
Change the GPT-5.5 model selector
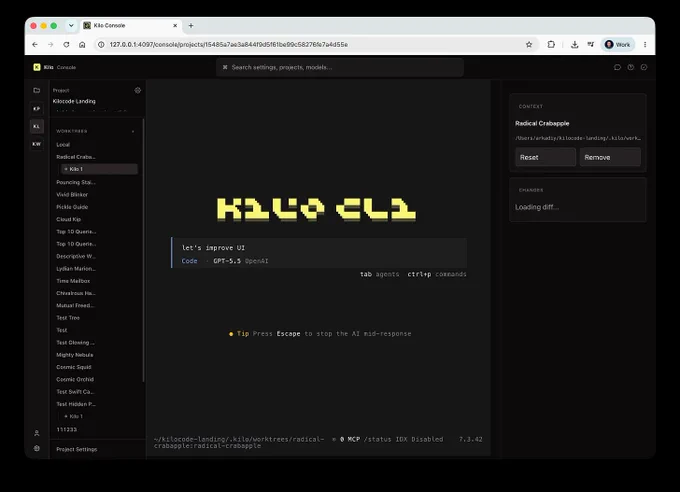click(227, 261)
